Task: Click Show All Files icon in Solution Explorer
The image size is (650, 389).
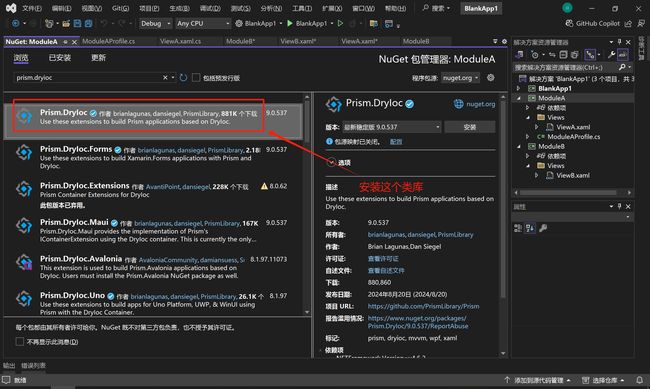Action: click(x=574, y=54)
